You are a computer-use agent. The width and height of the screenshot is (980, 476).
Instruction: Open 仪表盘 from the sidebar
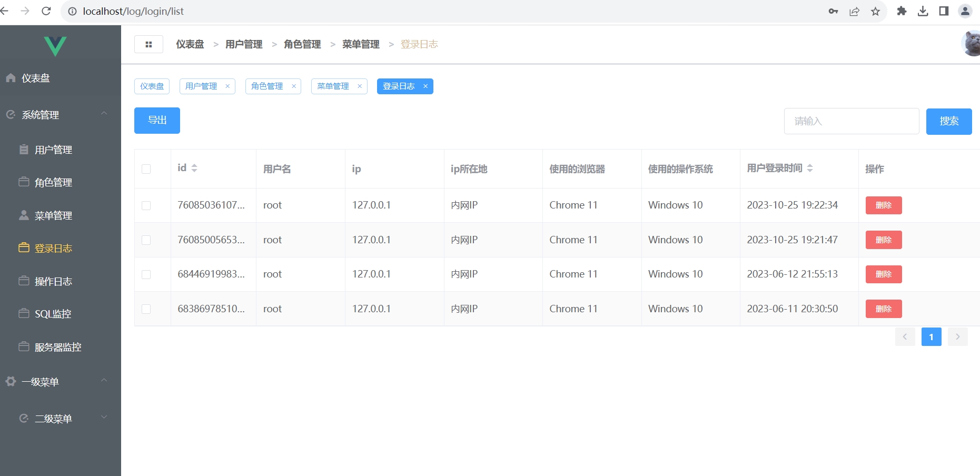click(x=61, y=78)
